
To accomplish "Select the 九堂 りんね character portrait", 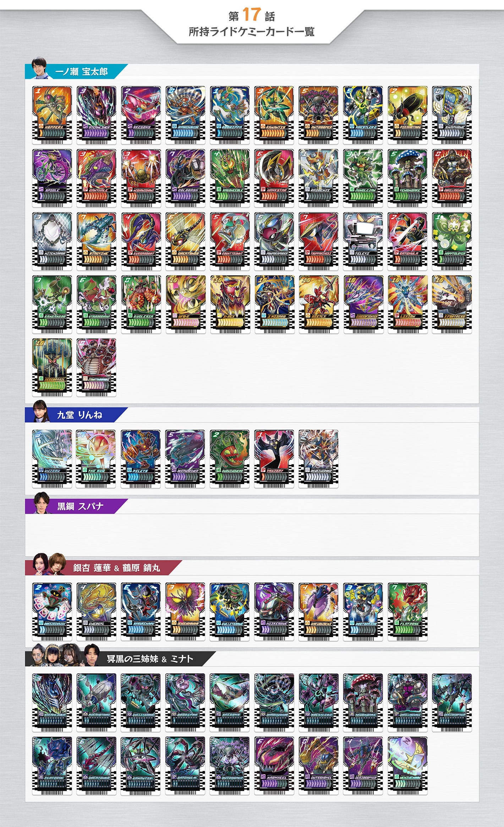I will (40, 411).
